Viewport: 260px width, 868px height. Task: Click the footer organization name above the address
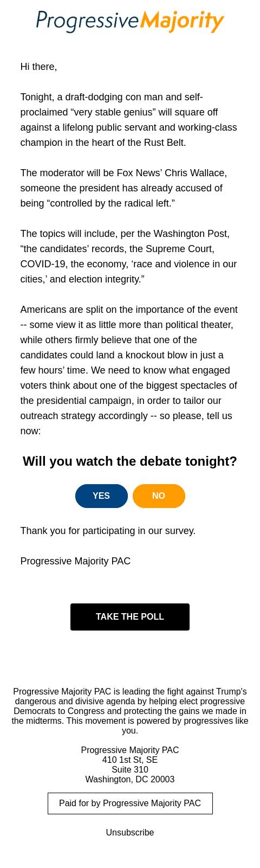130,750
